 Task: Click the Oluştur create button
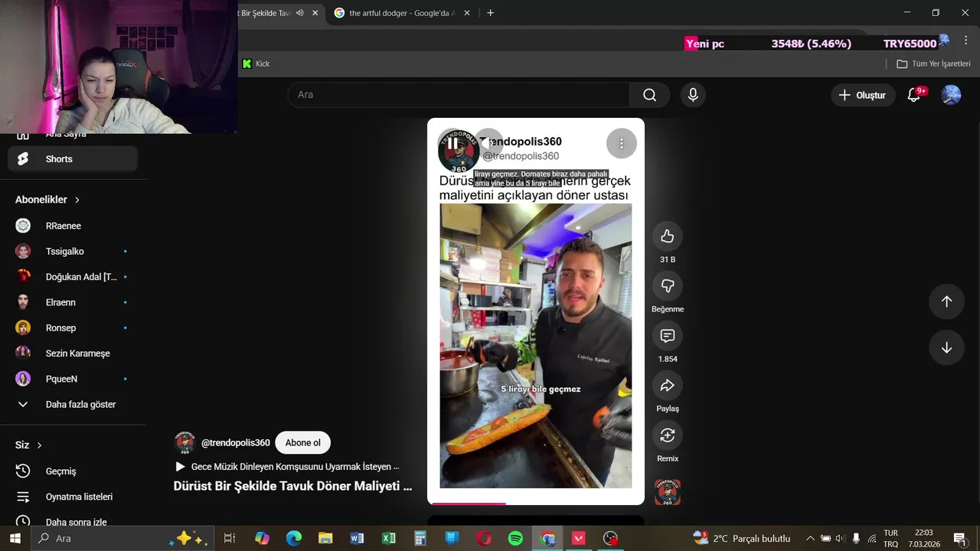tap(863, 95)
